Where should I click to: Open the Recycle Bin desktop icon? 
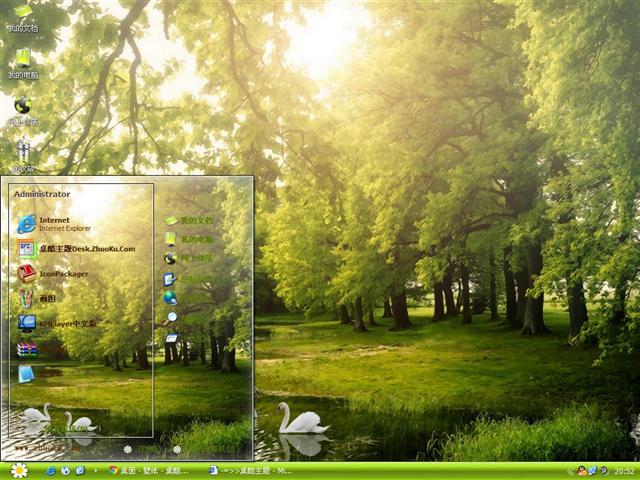click(23, 157)
